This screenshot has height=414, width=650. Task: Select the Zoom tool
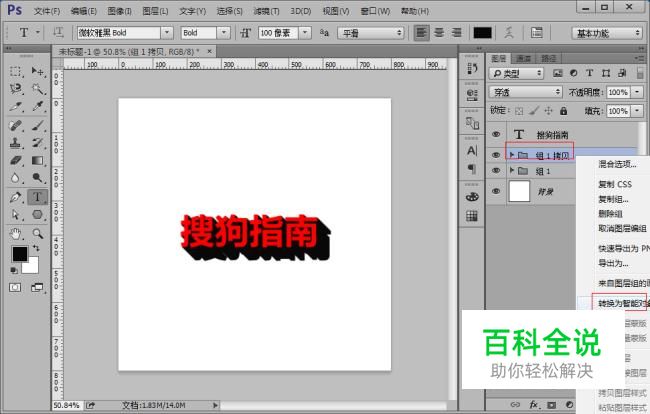pos(38,234)
